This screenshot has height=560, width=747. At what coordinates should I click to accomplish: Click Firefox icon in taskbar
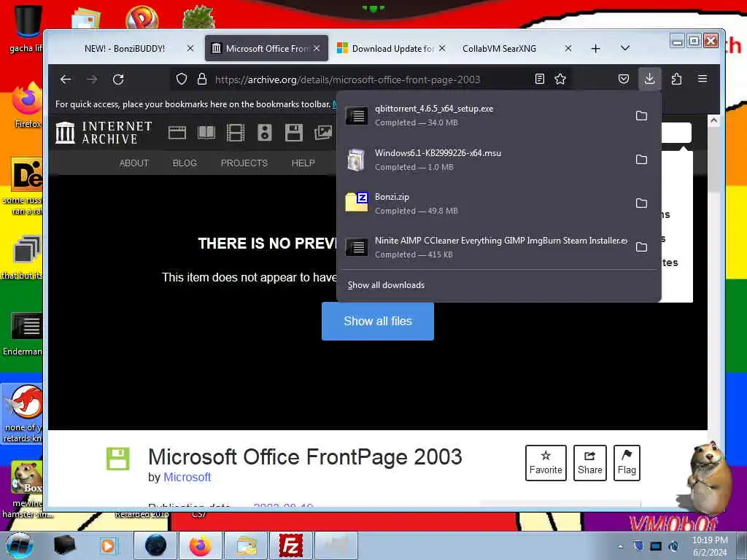201,545
